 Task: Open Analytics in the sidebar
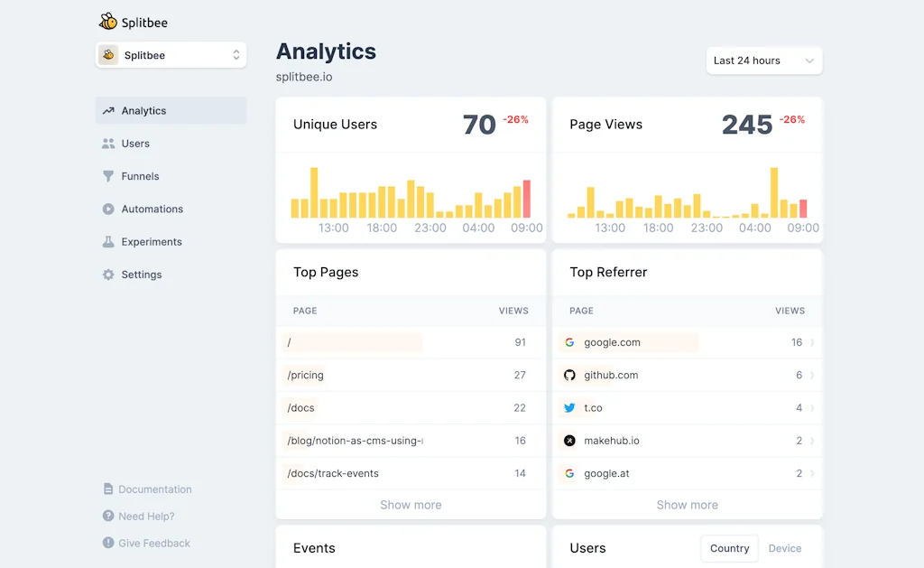(171, 110)
